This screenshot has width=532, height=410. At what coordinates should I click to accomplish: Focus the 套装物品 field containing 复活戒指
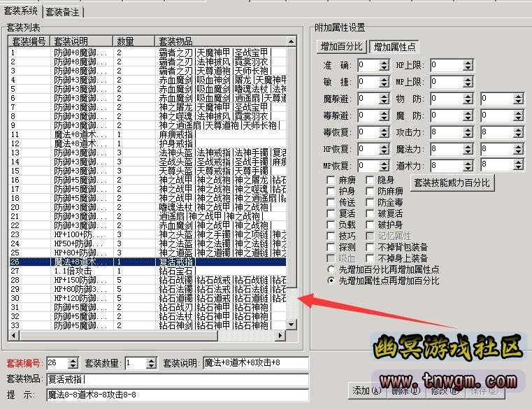178,379
